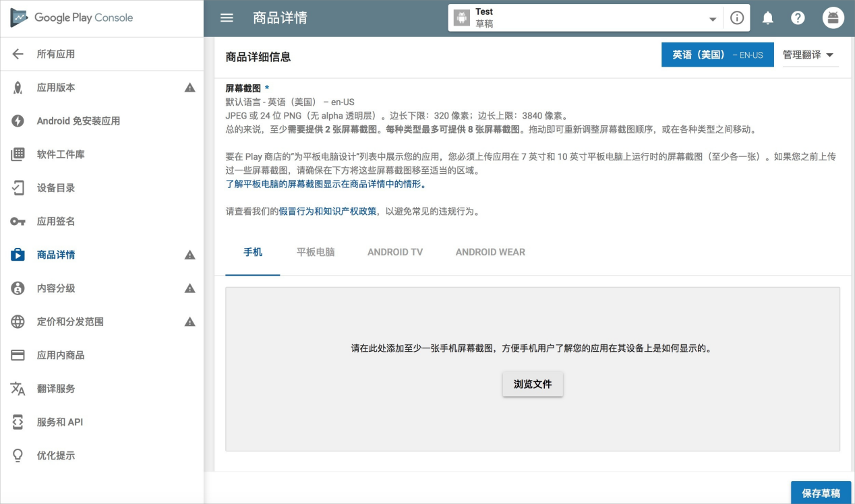Open the 假冒行为和知识产权政策 link
855x504 pixels.
328,212
